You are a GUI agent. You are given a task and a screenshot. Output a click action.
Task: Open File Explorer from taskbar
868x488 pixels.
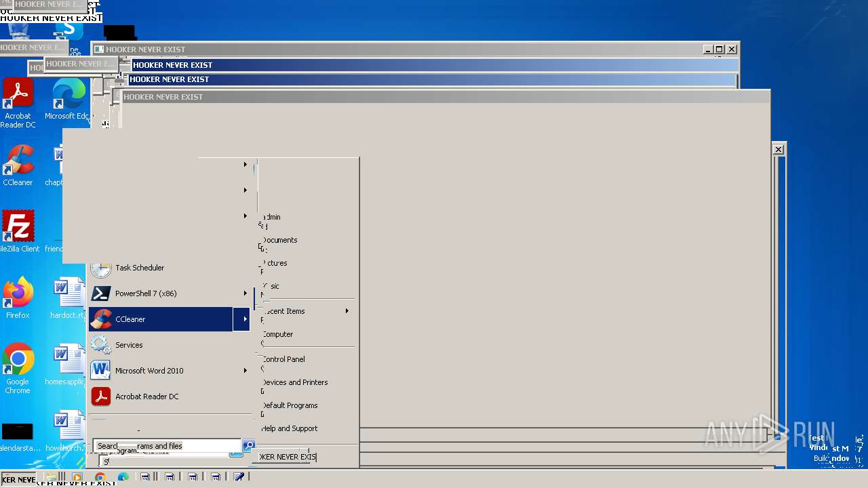(x=52, y=477)
